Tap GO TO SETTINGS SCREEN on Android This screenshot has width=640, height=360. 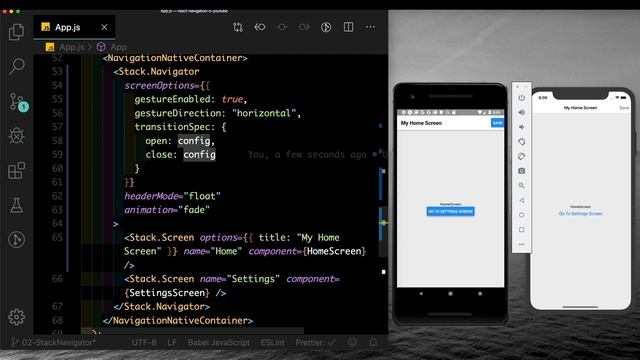tap(451, 211)
